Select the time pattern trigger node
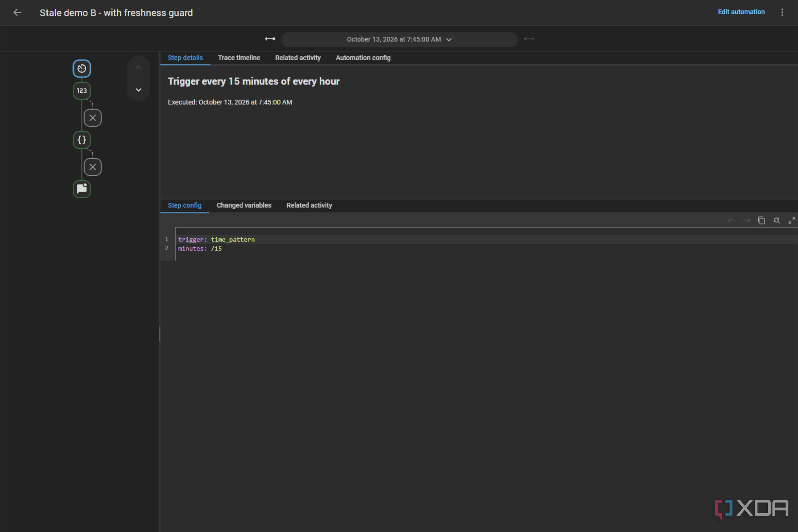The height and width of the screenshot is (532, 798). tap(82, 69)
